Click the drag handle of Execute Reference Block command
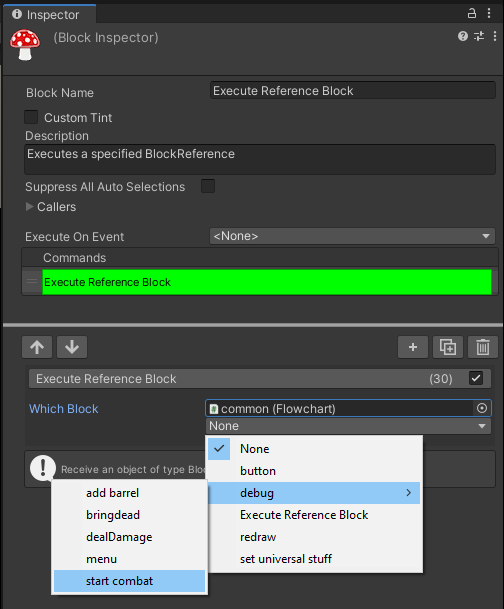504x609 pixels. (x=32, y=282)
